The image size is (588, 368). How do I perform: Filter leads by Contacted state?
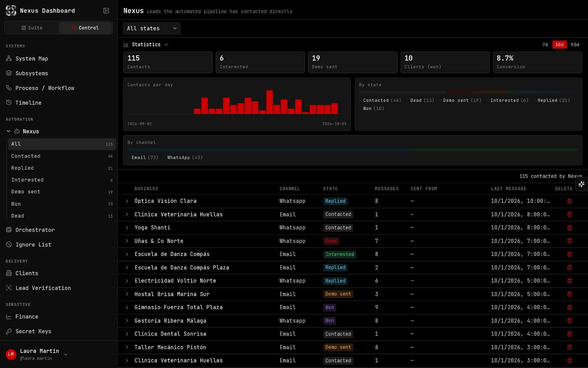click(62, 156)
